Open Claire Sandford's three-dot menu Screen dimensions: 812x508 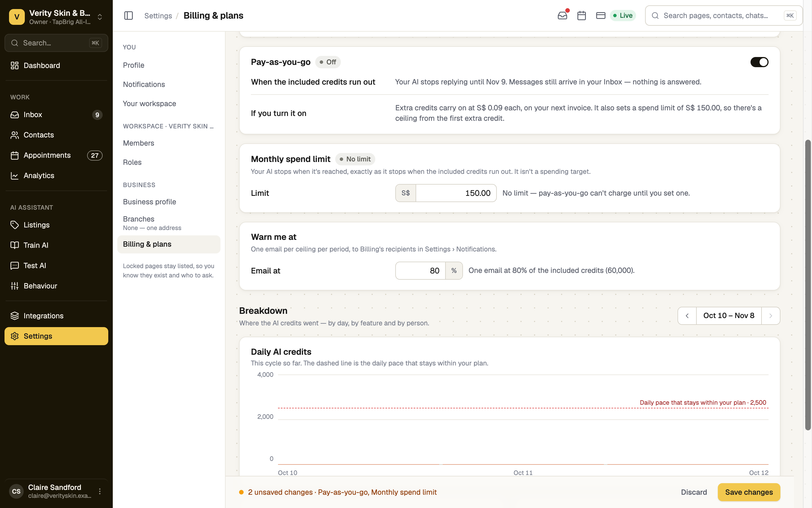pos(100,491)
